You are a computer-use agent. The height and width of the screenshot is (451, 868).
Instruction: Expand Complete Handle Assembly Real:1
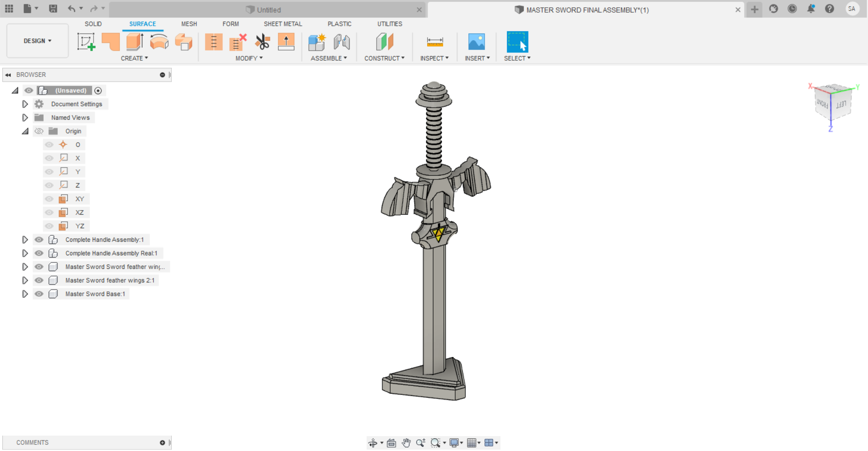point(25,253)
